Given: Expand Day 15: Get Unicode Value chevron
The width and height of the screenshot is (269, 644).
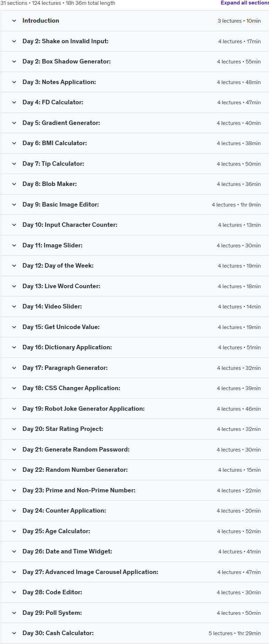Looking at the screenshot, I should 14,327.
